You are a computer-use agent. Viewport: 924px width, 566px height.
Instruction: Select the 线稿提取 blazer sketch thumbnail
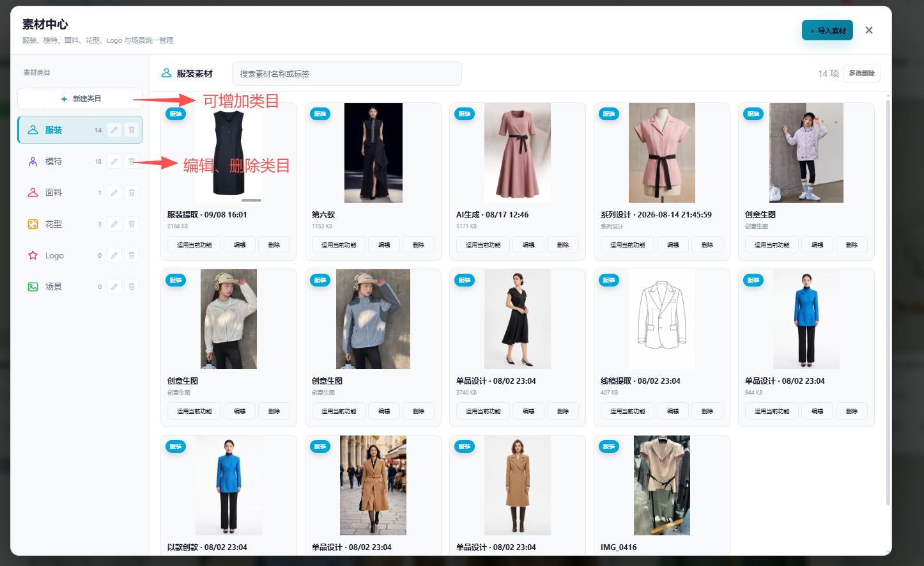(662, 319)
